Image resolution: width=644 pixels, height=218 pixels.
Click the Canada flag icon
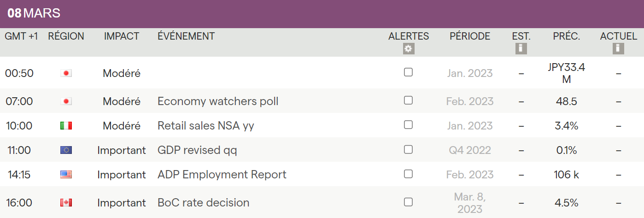click(66, 202)
